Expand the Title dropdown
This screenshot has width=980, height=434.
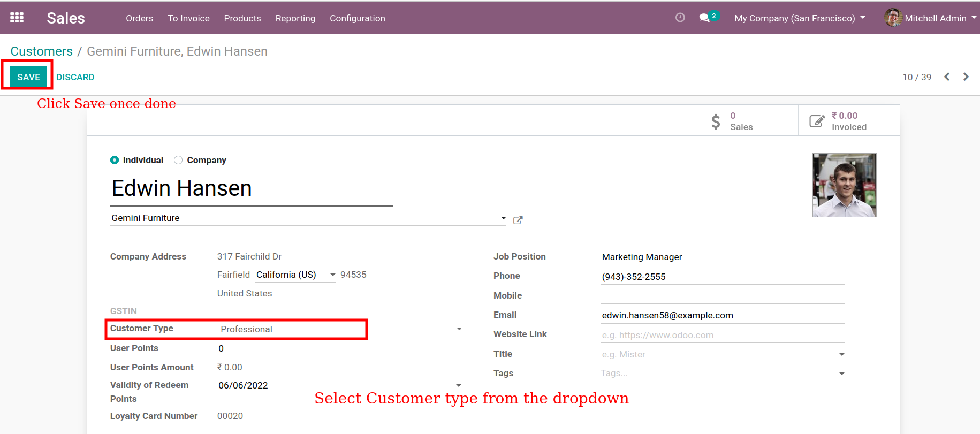841,354
